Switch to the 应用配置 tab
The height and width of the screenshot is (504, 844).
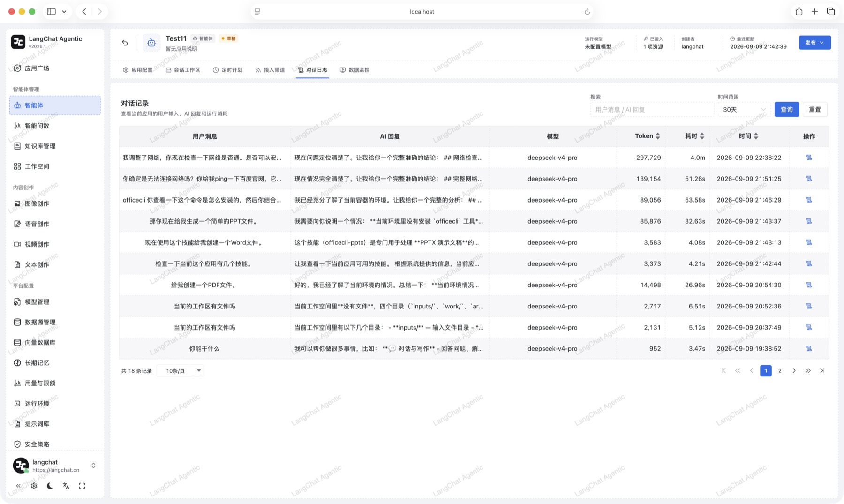138,70
